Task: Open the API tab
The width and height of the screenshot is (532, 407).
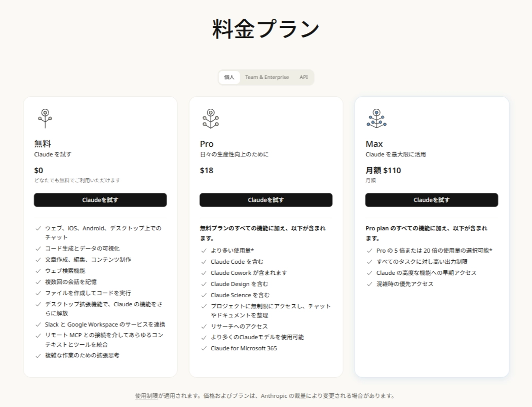Action: pos(303,77)
